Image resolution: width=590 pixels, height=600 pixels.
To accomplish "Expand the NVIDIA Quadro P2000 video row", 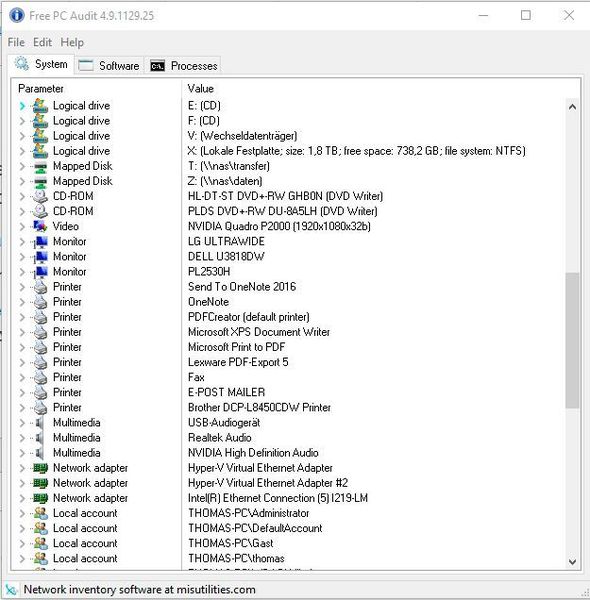I will pos(22,227).
